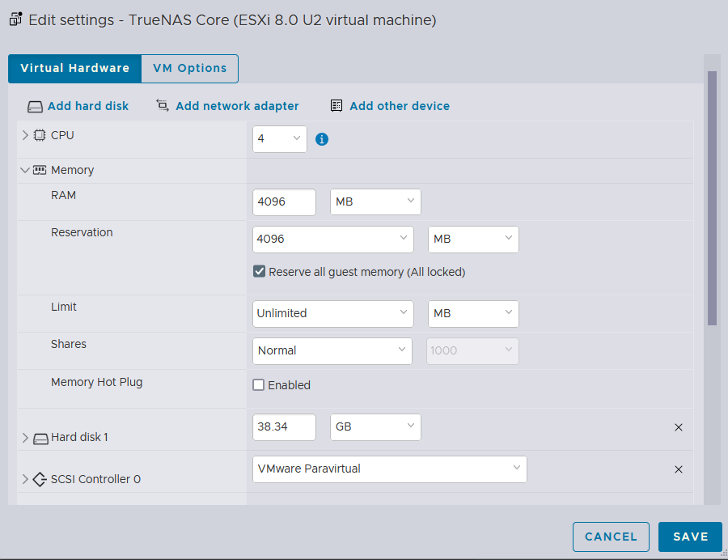Image resolution: width=728 pixels, height=560 pixels.
Task: Click the Reservation label
Action: pos(82,232)
